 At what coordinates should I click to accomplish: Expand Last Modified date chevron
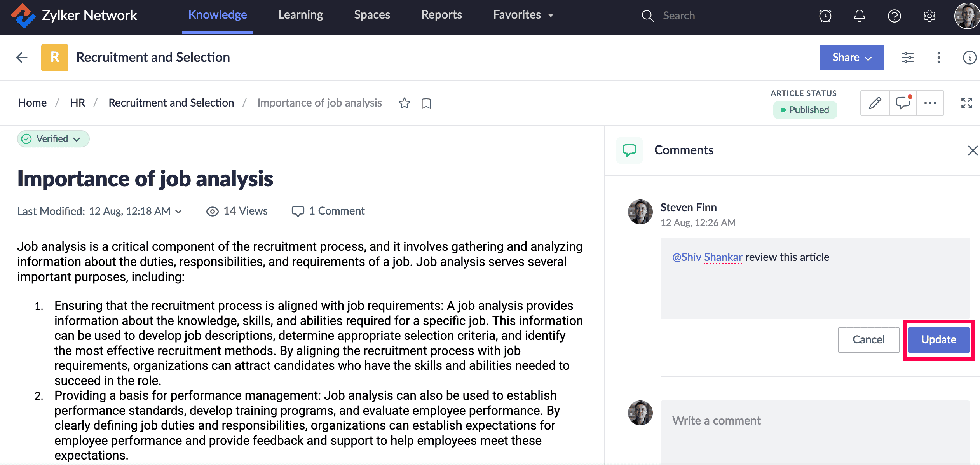178,211
